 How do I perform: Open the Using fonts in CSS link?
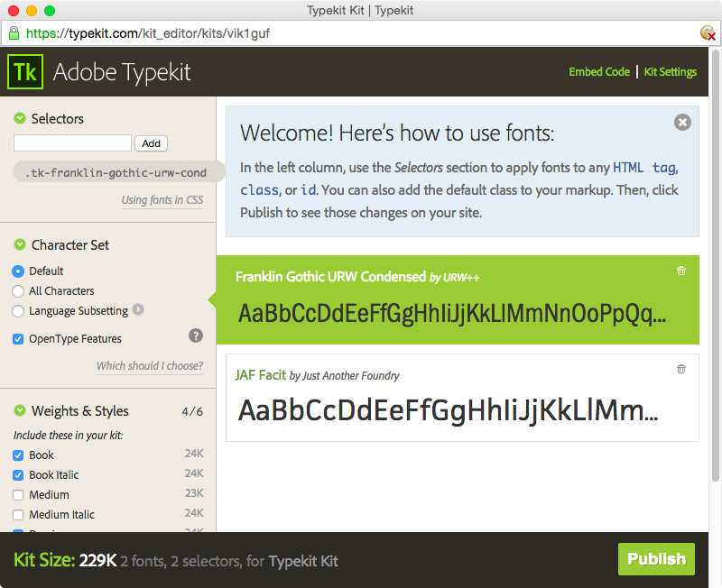tap(162, 200)
